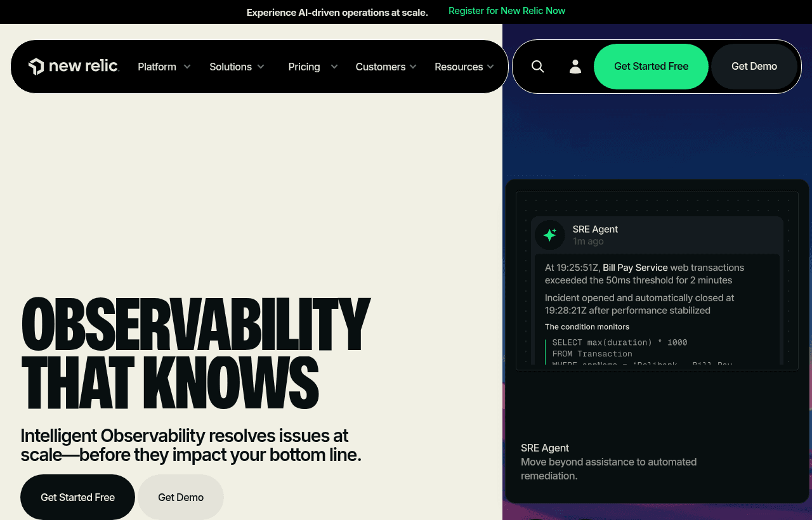Click the OBSERVABILITY THAT KNOWS headline
This screenshot has width=812, height=520.
pyautogui.click(x=195, y=353)
